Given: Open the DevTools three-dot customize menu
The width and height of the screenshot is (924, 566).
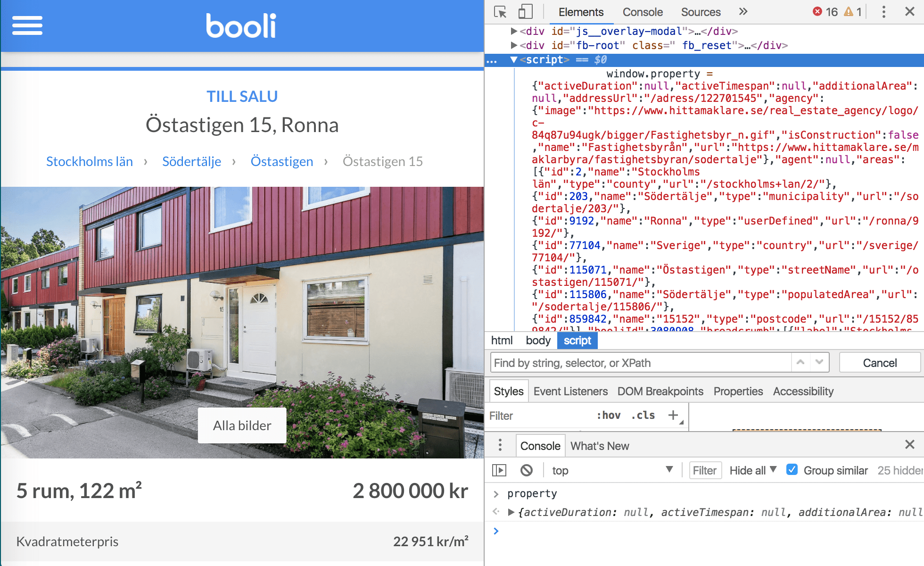Looking at the screenshot, I should click(x=883, y=12).
